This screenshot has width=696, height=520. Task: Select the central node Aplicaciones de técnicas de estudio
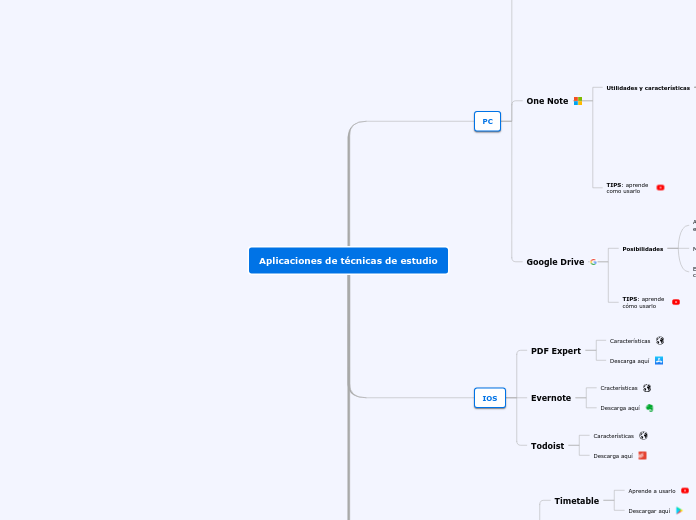348,261
